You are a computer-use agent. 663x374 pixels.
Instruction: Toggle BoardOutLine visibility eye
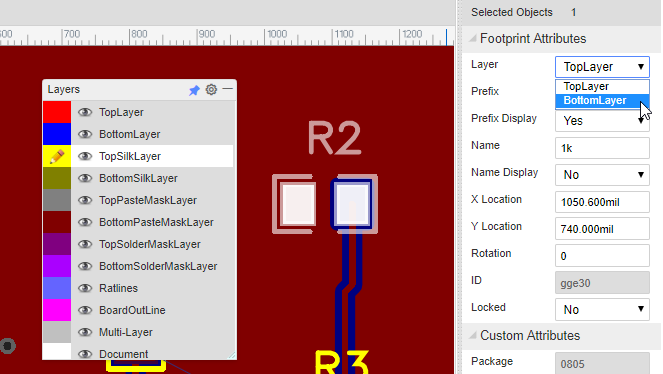point(85,310)
